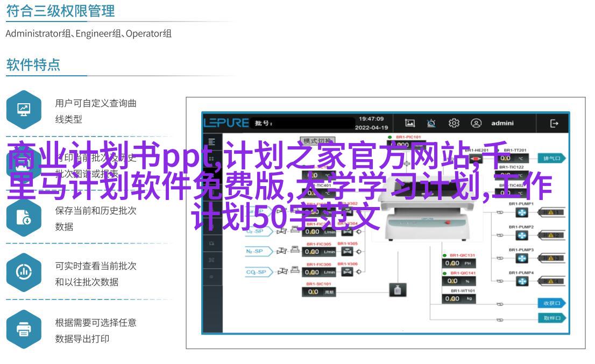This screenshot has height=364, width=595.
Task: Click the BR1-PUMP1 pump icon
Action: 522,212
